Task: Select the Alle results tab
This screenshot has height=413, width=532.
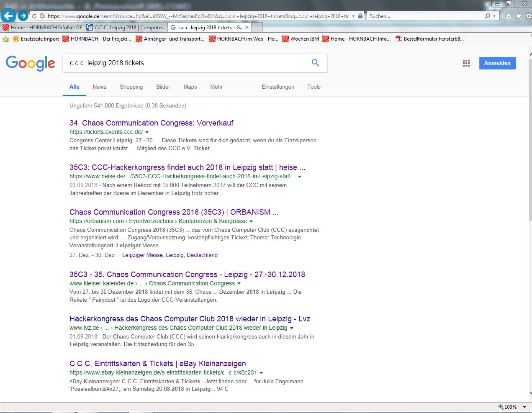Action: coord(75,87)
